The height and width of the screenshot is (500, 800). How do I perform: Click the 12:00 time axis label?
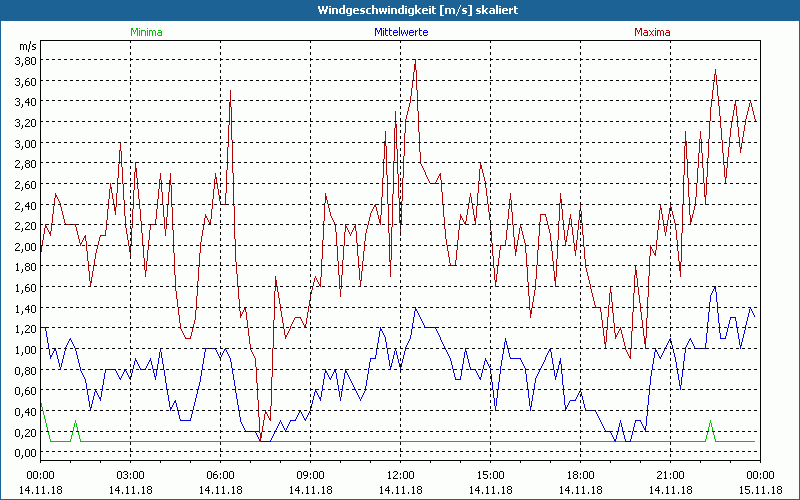click(400, 474)
